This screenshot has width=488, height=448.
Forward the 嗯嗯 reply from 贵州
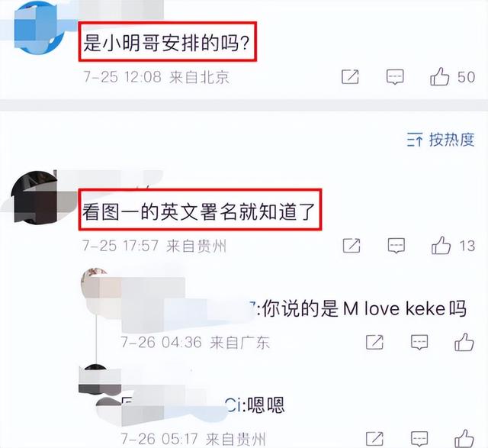click(x=374, y=439)
